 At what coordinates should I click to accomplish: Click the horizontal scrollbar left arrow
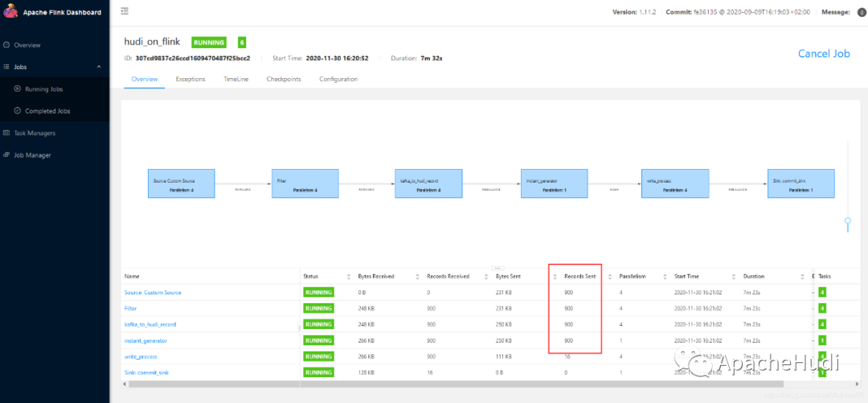pyautogui.click(x=124, y=384)
